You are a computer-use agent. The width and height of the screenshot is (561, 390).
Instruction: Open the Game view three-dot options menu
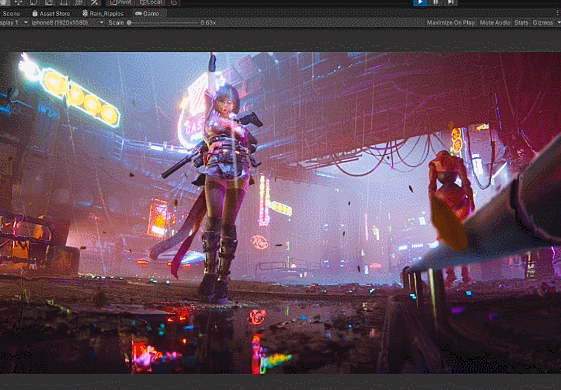558,13
